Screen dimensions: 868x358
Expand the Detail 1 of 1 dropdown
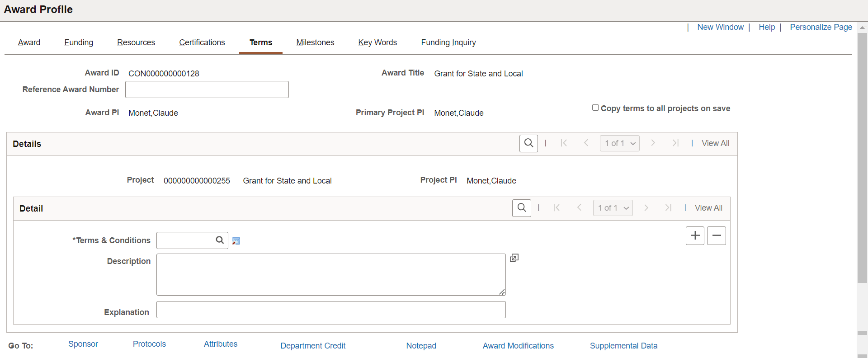pos(613,208)
